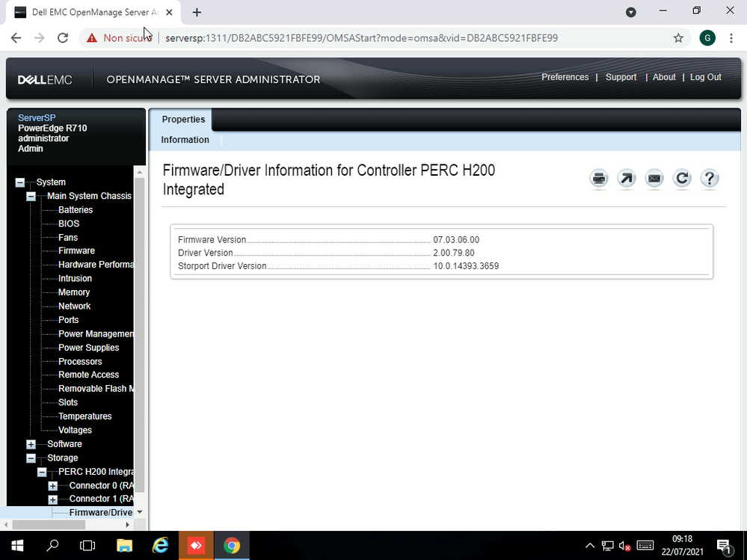Click the ServerSP host link
This screenshot has height=560, width=747.
click(37, 117)
